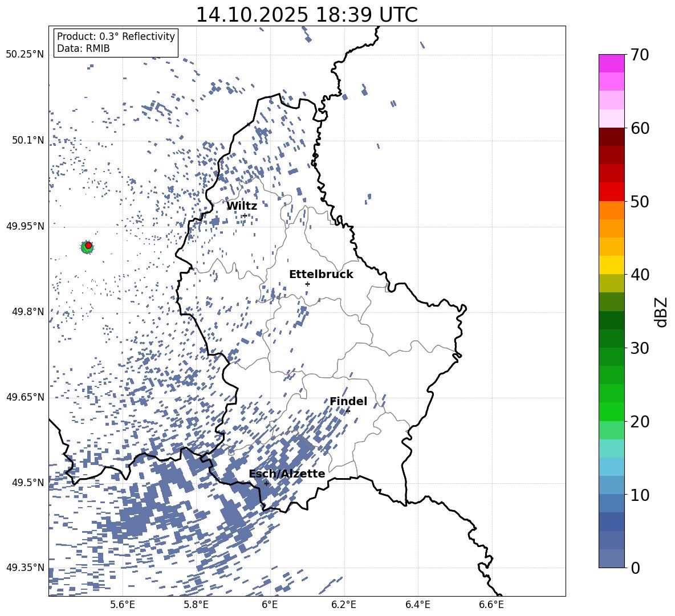Click the red radar site marker

(88, 245)
